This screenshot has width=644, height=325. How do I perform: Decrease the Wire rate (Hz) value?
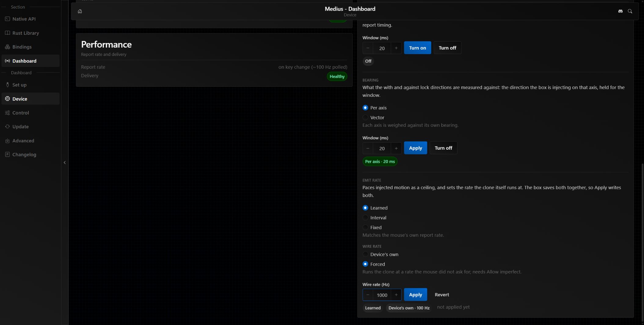click(x=368, y=295)
